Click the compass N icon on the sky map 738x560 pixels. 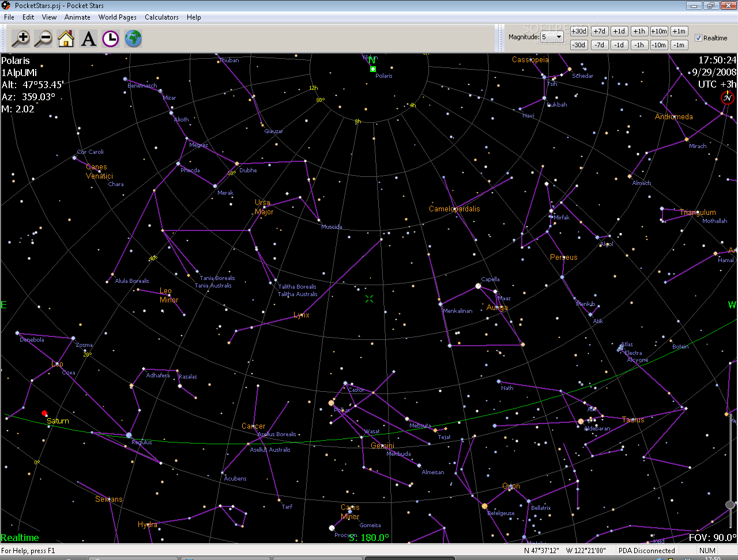click(728, 97)
